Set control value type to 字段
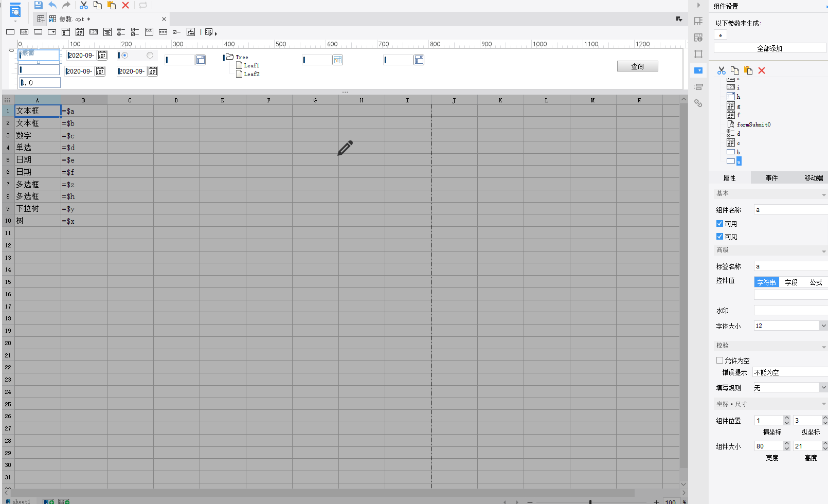Screen dimensions: 828x504 (x=791, y=282)
